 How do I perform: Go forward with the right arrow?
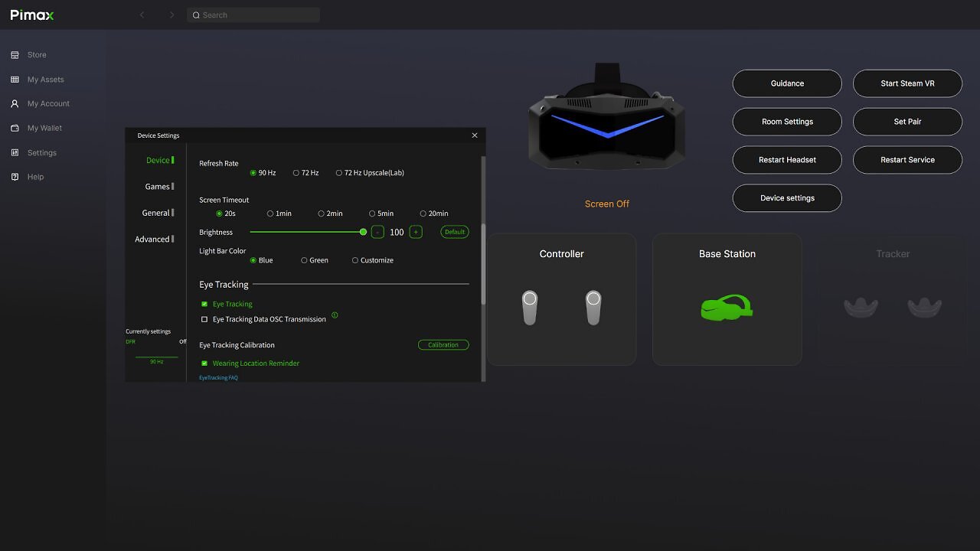(171, 15)
